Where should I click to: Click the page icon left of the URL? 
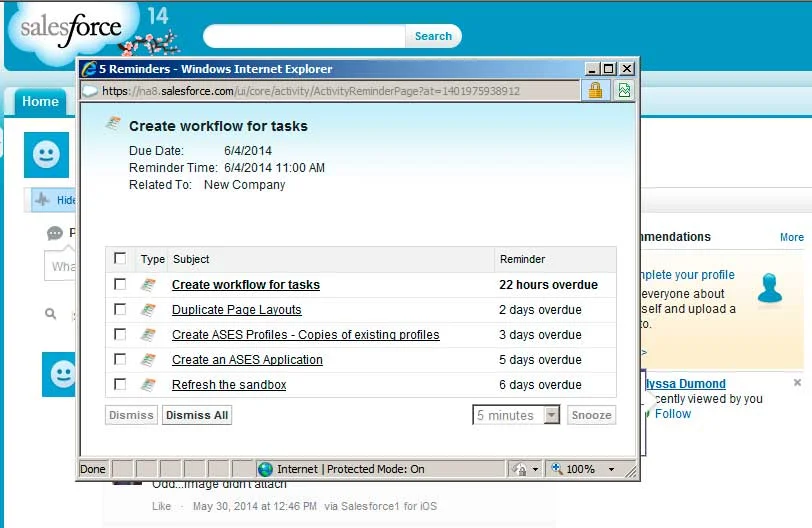pos(90,91)
